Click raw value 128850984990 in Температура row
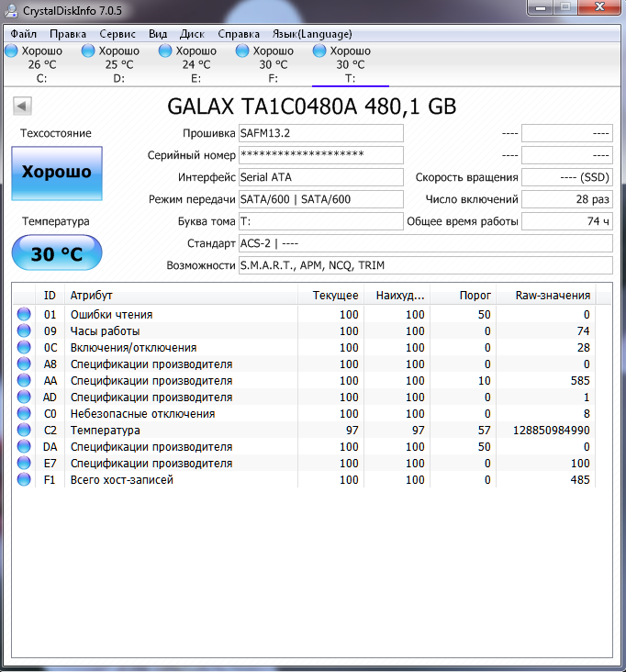 pos(552,431)
